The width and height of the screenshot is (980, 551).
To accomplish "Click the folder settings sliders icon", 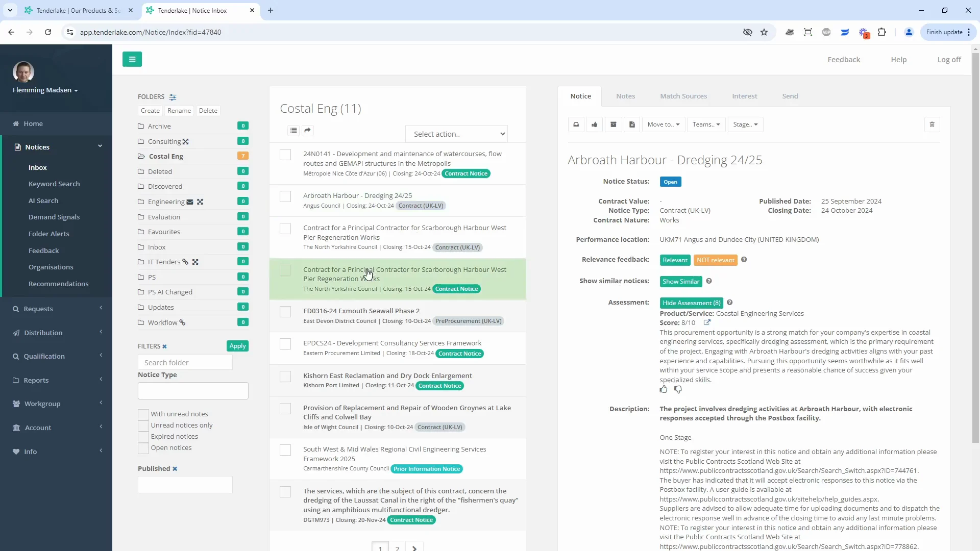I will (x=173, y=97).
